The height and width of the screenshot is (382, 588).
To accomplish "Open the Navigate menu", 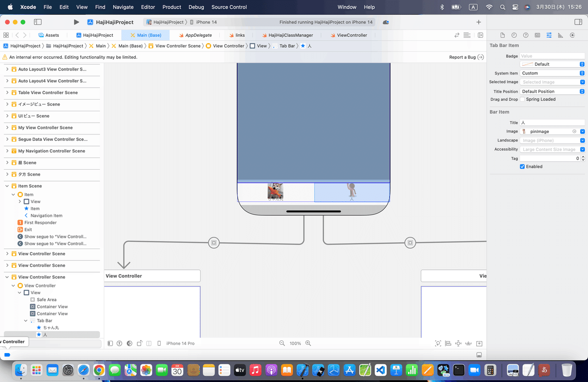I will pos(123,7).
